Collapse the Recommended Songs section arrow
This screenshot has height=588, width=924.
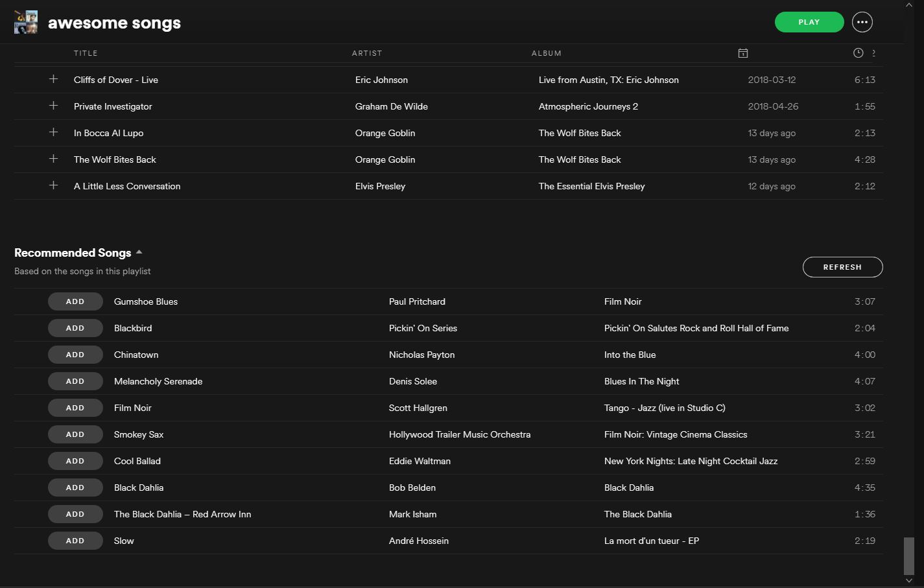(139, 252)
